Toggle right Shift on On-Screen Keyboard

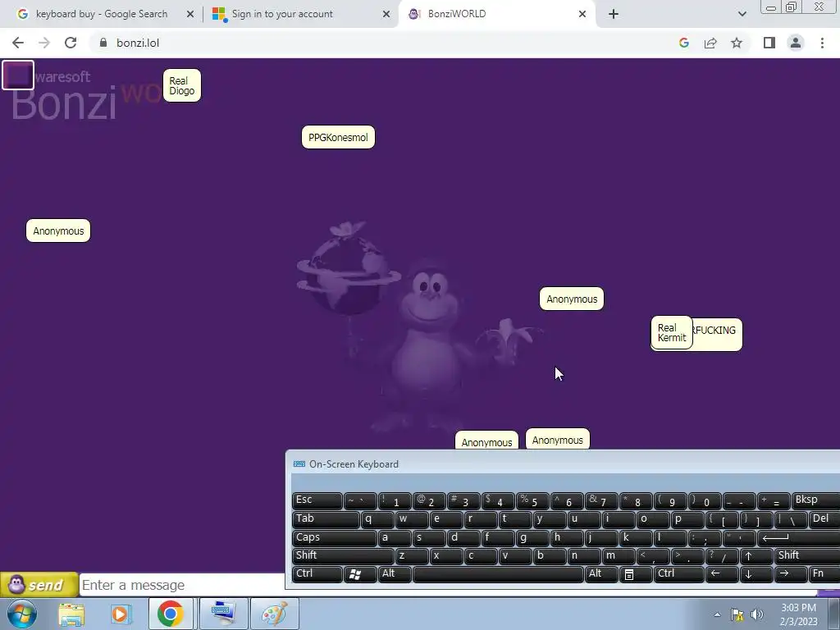click(x=807, y=556)
